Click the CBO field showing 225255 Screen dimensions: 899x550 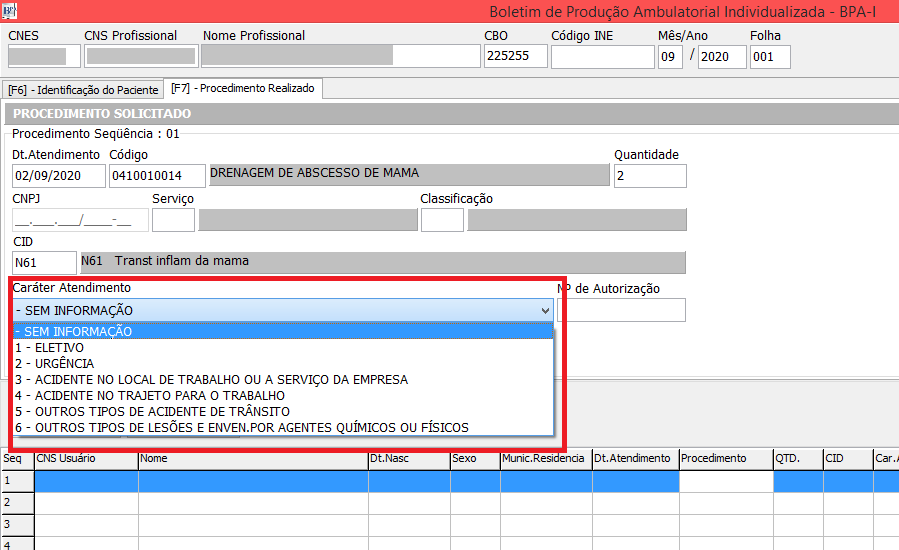[514, 57]
